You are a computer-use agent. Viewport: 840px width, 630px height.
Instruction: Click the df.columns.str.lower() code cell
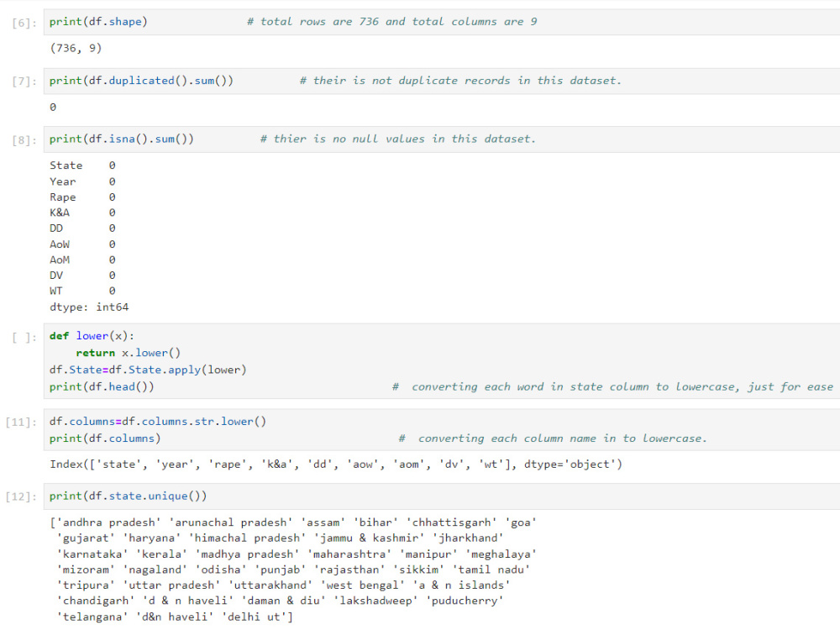tap(442, 429)
